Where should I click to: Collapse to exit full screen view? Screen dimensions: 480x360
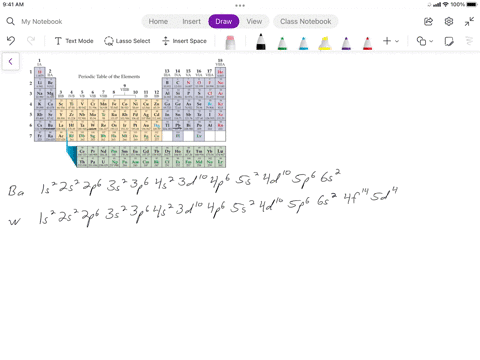coord(469,21)
